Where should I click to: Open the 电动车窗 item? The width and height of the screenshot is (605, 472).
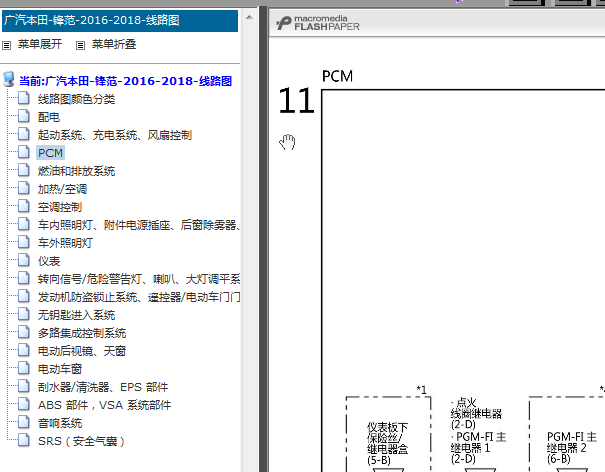60,369
